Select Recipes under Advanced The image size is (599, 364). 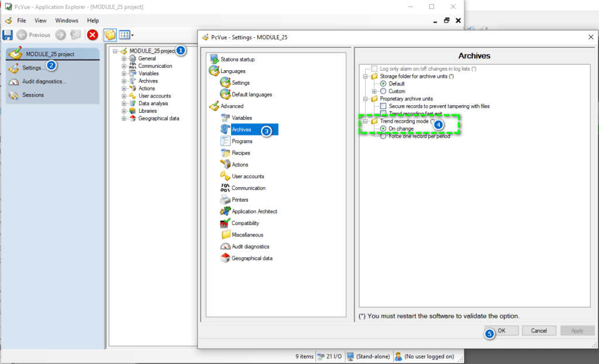pos(240,153)
